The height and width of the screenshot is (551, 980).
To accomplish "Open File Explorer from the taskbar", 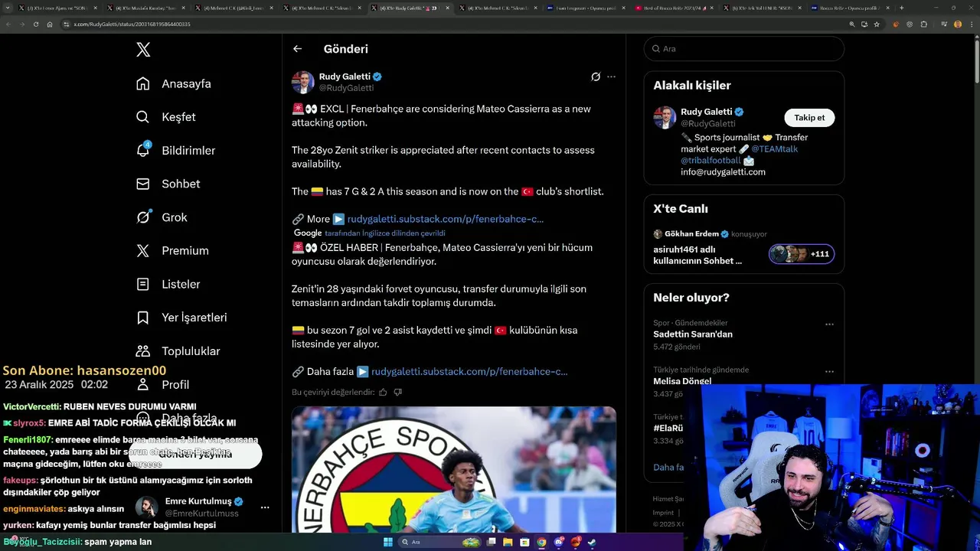I will point(508,542).
